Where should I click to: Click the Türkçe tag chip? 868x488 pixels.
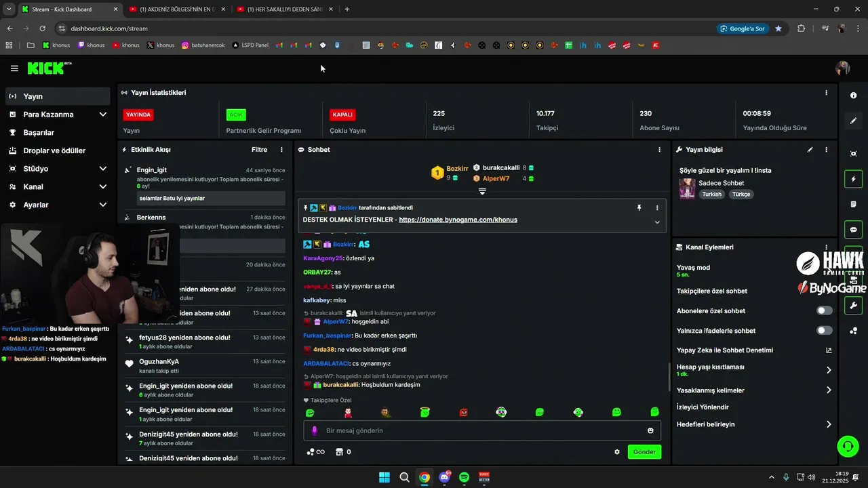point(741,194)
